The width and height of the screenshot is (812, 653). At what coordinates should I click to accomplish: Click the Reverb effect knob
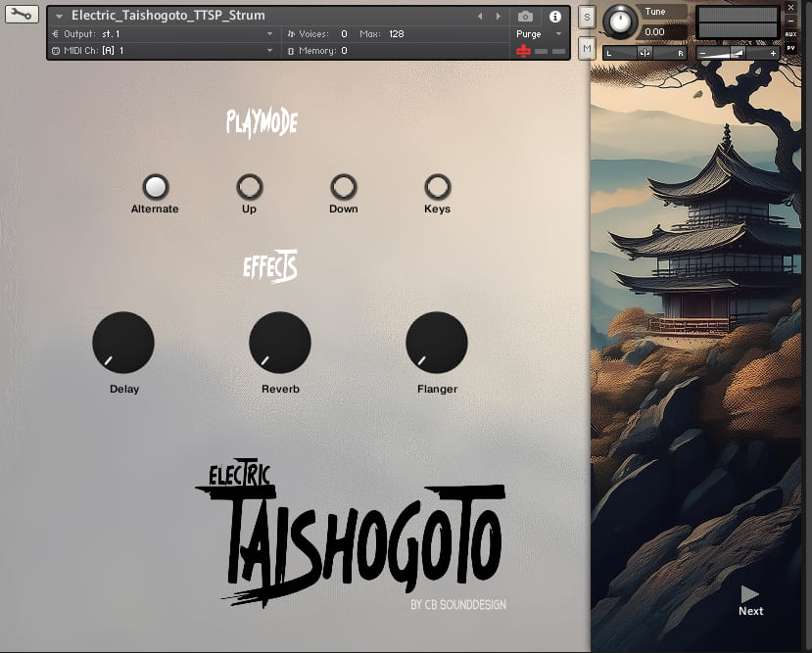tap(280, 342)
